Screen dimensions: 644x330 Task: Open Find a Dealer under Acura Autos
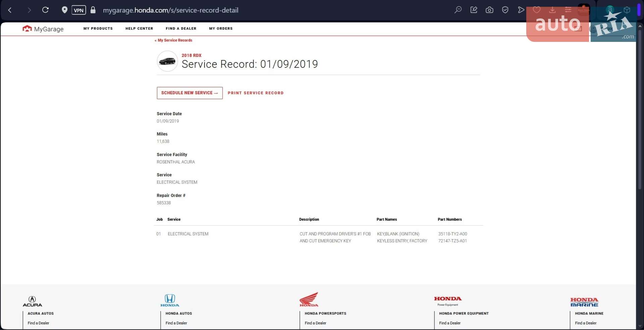[39, 323]
